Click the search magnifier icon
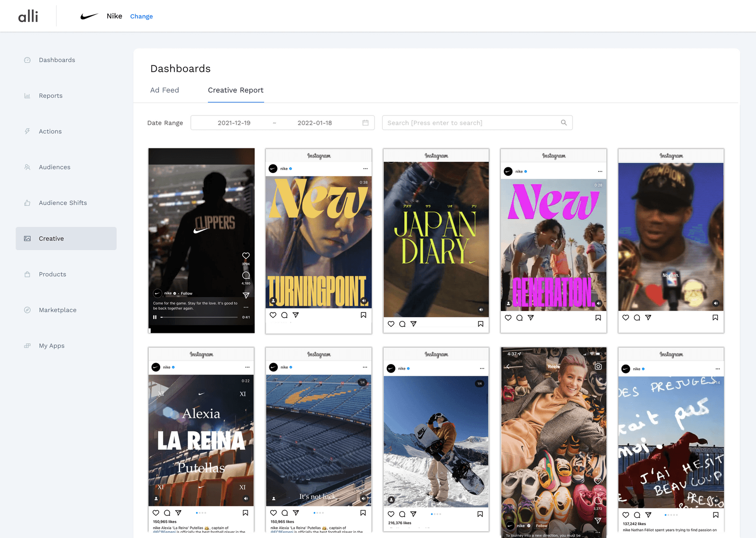This screenshot has width=756, height=538. [x=564, y=123]
